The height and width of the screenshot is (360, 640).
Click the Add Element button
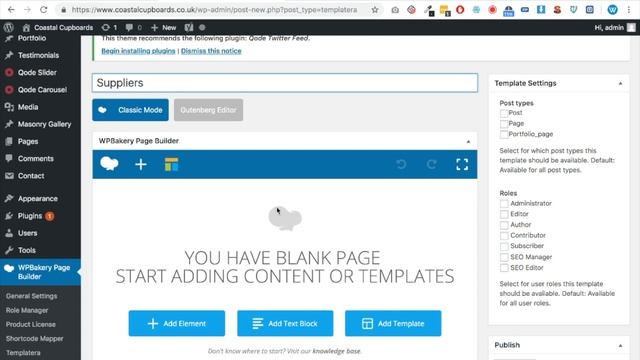177,323
